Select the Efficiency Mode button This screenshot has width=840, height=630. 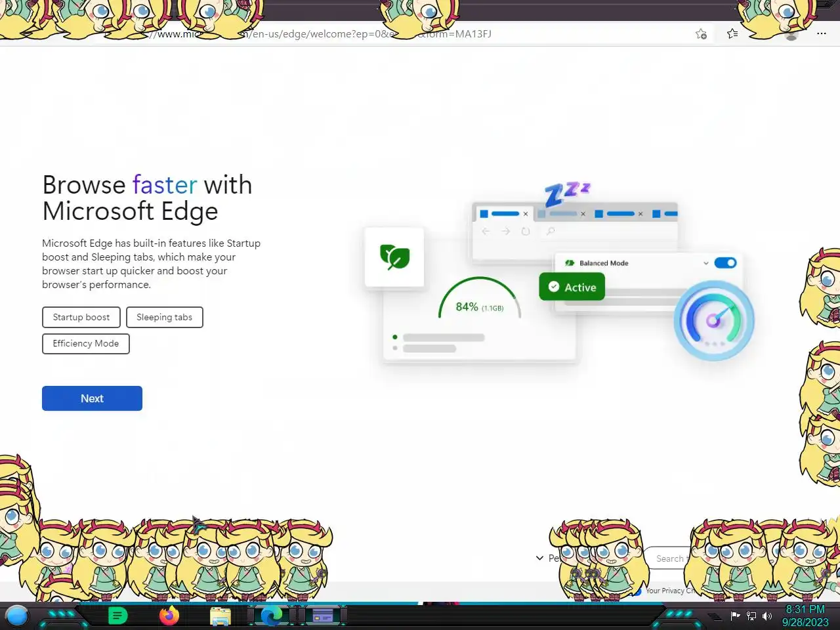[x=86, y=343]
